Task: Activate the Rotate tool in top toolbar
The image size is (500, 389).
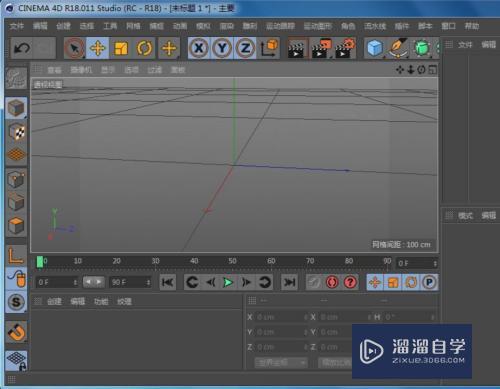Action: tap(144, 48)
